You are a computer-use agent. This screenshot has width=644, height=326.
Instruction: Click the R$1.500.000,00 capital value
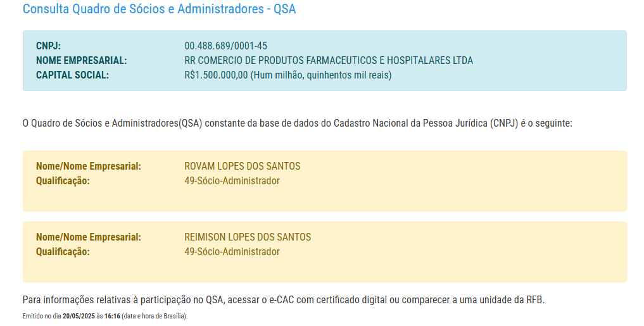coord(216,75)
